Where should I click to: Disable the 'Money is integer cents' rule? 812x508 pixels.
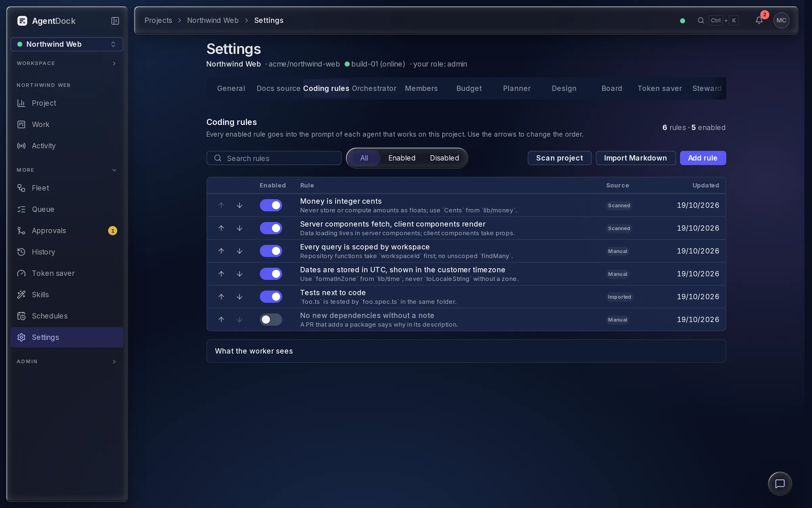(271, 205)
